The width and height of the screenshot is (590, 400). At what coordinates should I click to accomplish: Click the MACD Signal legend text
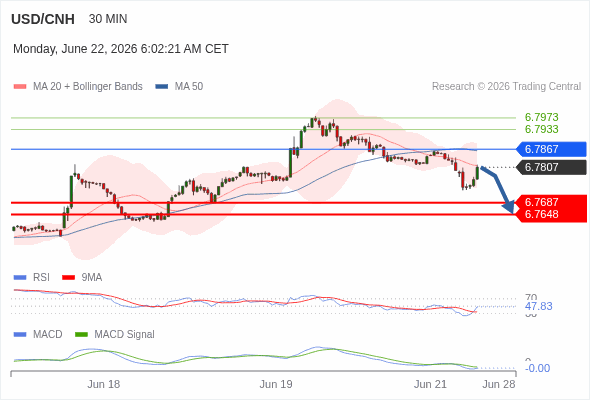(x=124, y=334)
